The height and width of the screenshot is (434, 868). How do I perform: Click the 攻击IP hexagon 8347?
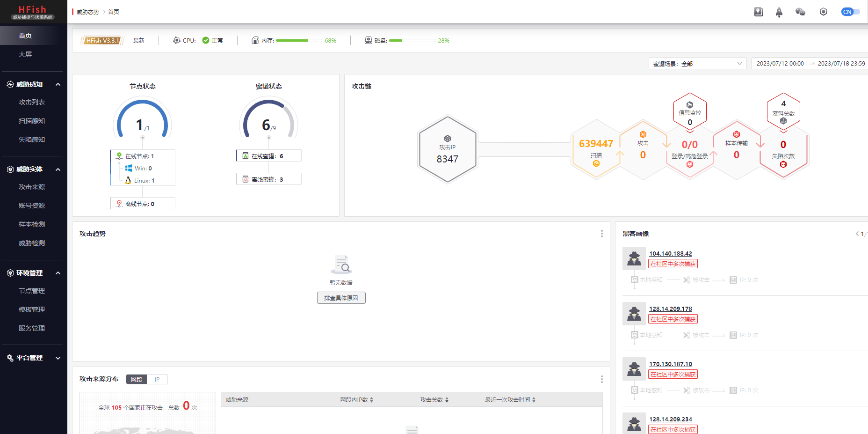tap(448, 149)
